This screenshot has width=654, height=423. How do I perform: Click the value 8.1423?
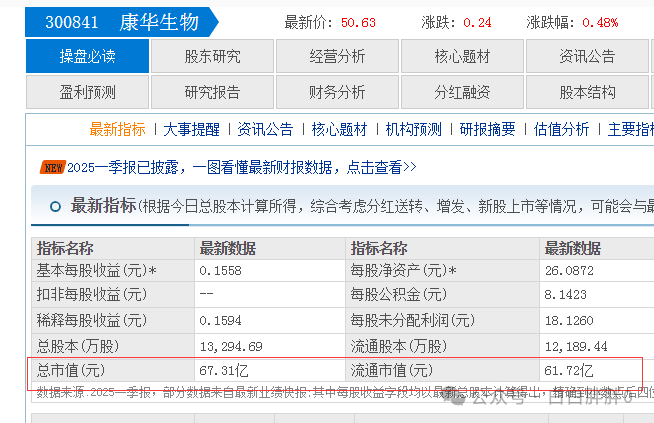565,295
